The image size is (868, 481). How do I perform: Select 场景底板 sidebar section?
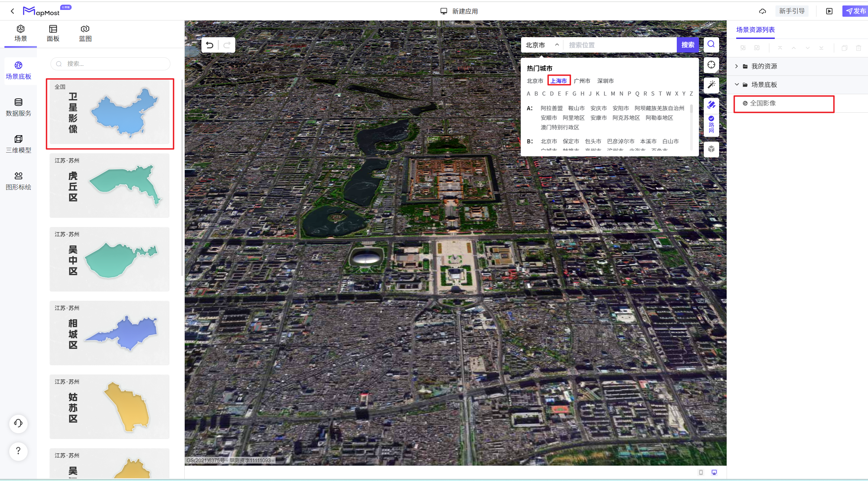click(x=18, y=70)
